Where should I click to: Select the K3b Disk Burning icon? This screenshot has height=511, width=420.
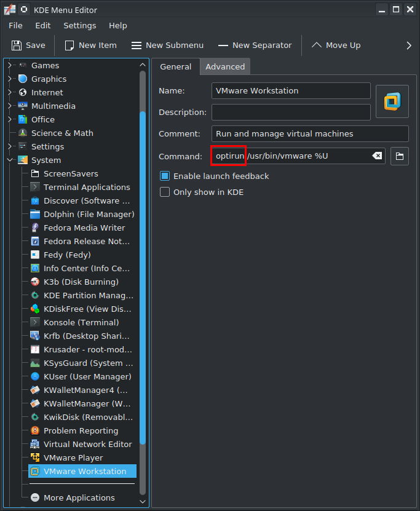click(35, 282)
